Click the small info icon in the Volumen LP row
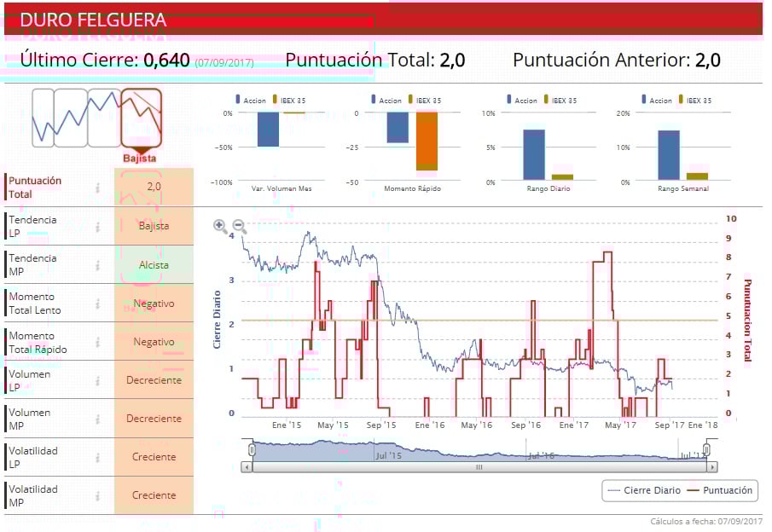Viewport: 772px width, 532px height. pyautogui.click(x=97, y=380)
